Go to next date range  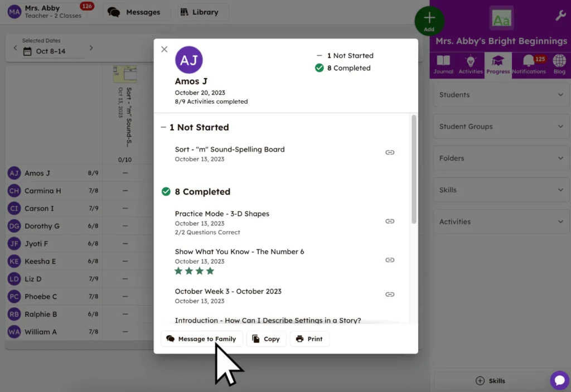click(x=91, y=48)
